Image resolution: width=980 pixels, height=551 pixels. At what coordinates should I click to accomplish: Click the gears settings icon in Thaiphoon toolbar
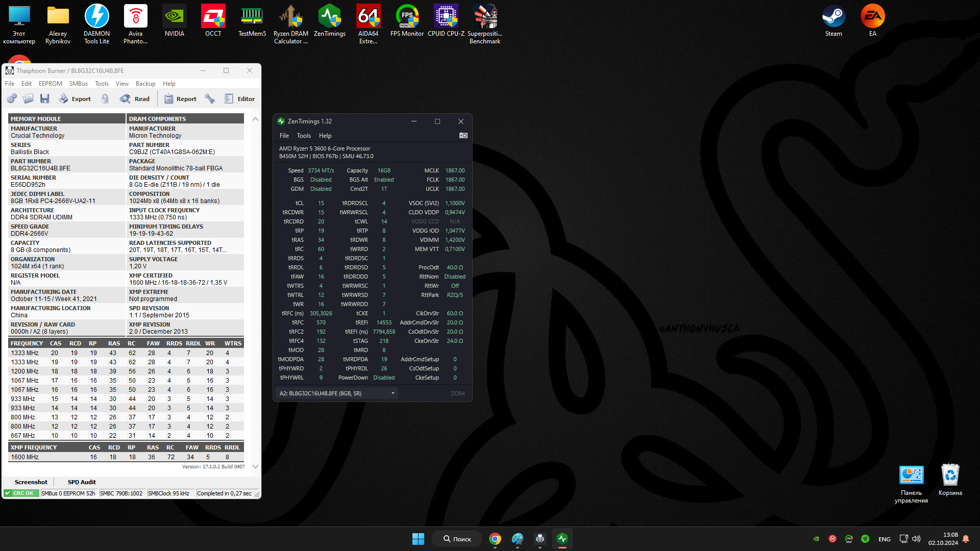click(12, 99)
